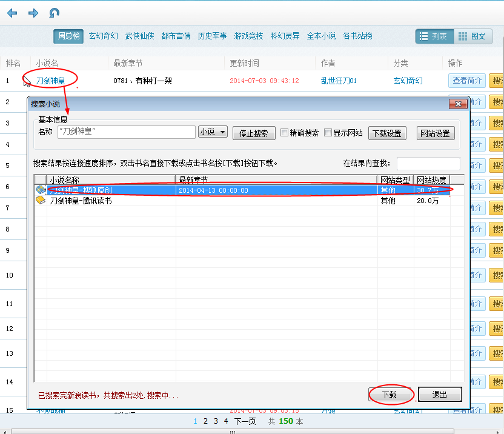Click the blue forward arrow icon
The height and width of the screenshot is (434, 504).
pyautogui.click(x=33, y=13)
